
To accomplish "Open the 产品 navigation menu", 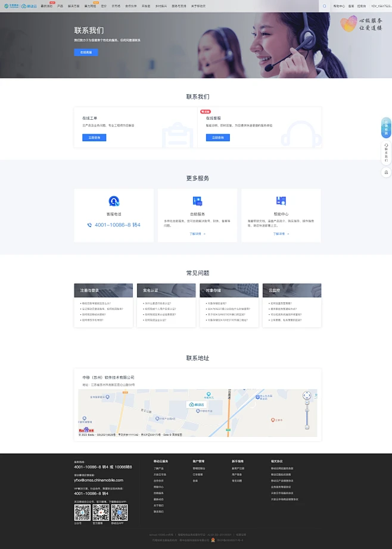I will click(60, 6).
